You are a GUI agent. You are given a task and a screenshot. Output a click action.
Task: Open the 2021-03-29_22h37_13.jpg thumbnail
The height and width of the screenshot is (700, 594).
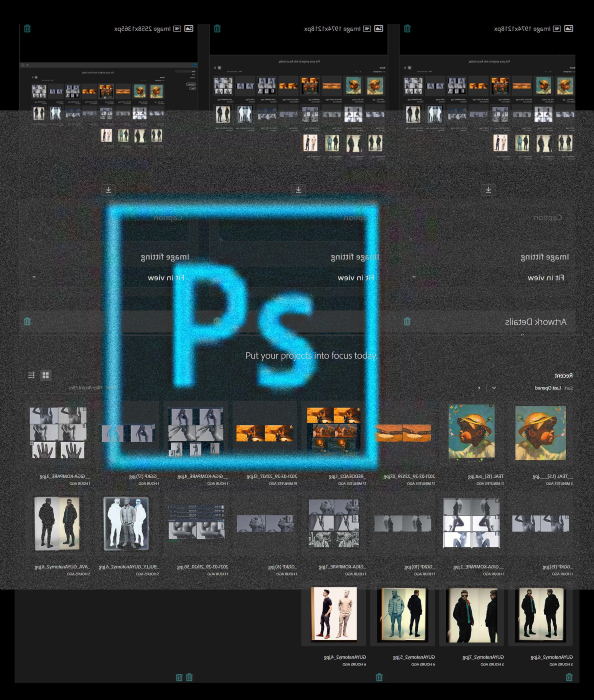pyautogui.click(x=265, y=433)
